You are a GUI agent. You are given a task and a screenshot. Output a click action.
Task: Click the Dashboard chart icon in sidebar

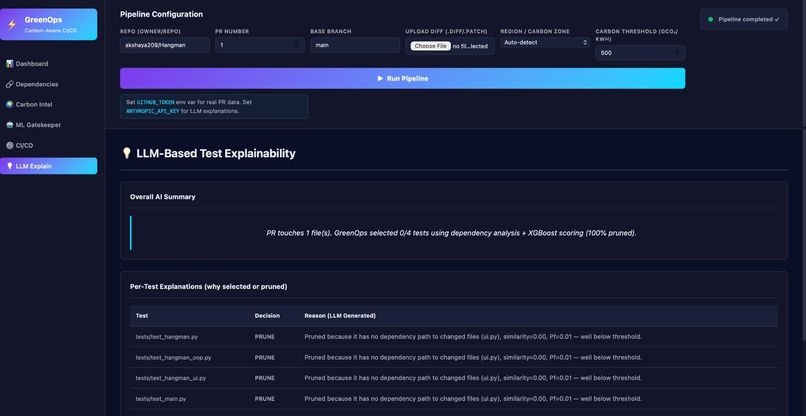(9, 64)
